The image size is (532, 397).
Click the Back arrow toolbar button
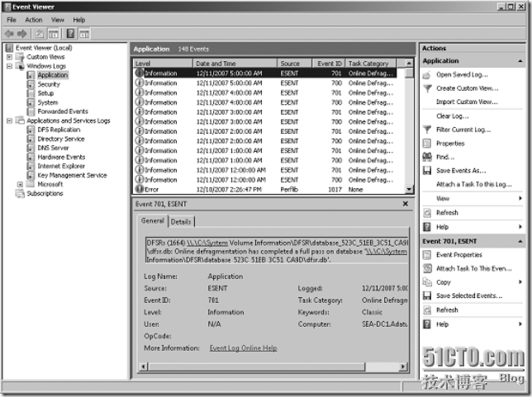tap(10, 34)
